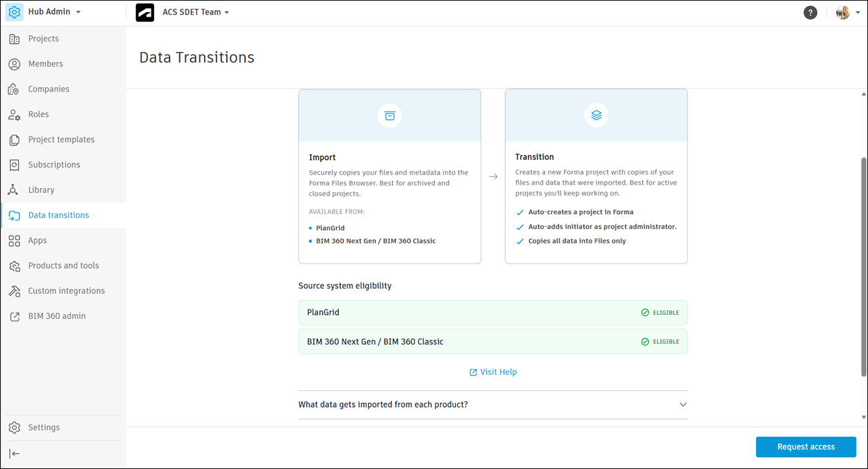Open the Roles section
The width and height of the screenshot is (868, 469).
click(38, 115)
